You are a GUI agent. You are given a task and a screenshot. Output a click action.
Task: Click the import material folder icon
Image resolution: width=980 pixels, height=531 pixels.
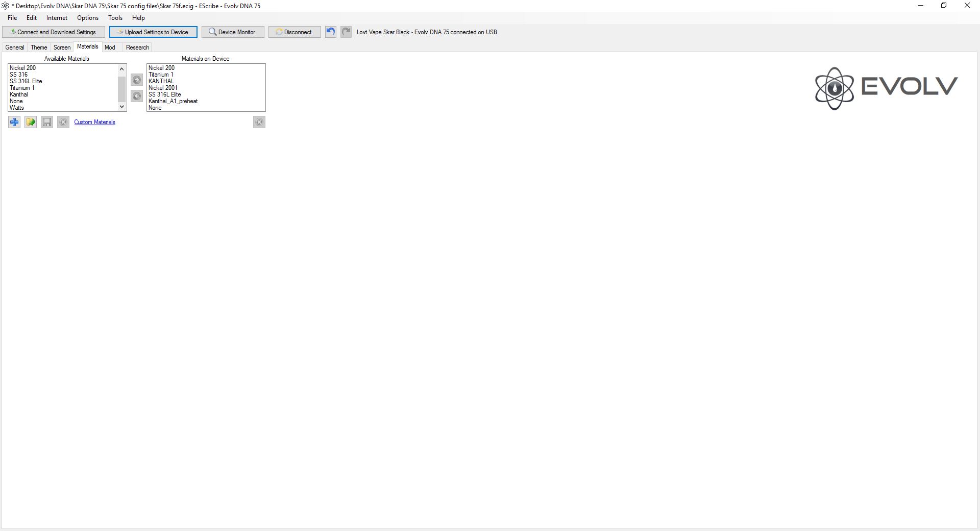[x=31, y=122]
